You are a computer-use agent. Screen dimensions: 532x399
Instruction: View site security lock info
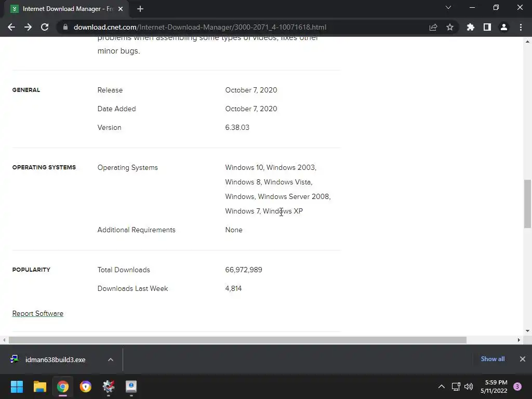click(65, 27)
